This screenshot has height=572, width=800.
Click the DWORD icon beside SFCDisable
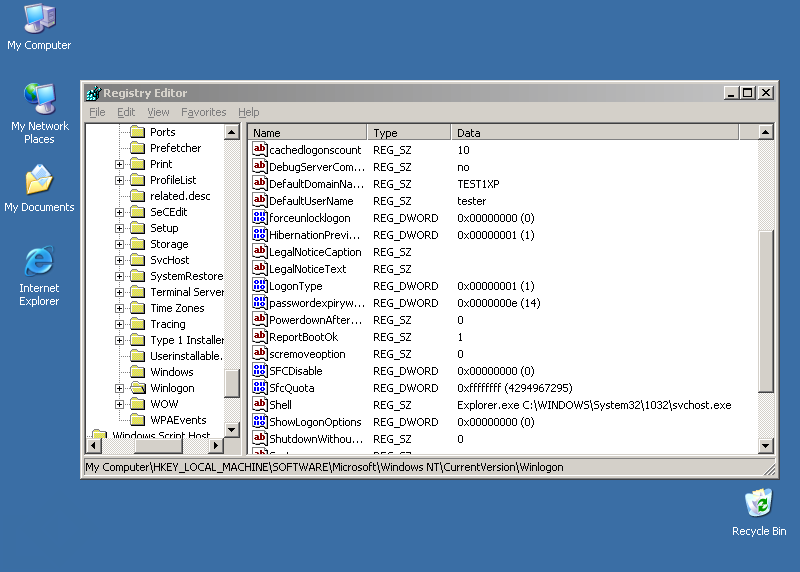pos(260,371)
